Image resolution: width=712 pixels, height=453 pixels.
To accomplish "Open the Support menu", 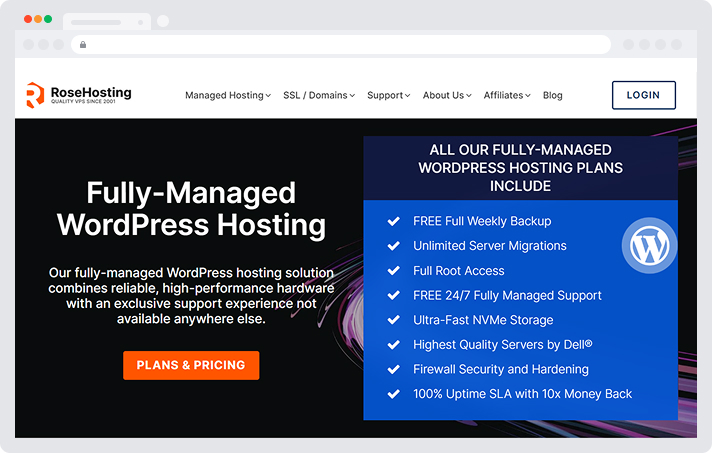I will [x=389, y=95].
